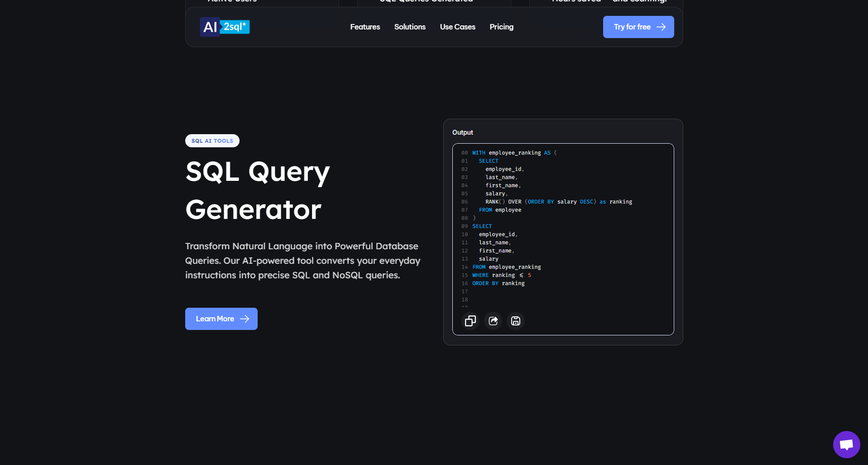The width and height of the screenshot is (868, 465).
Task: Click the Output panel header
Action: click(462, 132)
